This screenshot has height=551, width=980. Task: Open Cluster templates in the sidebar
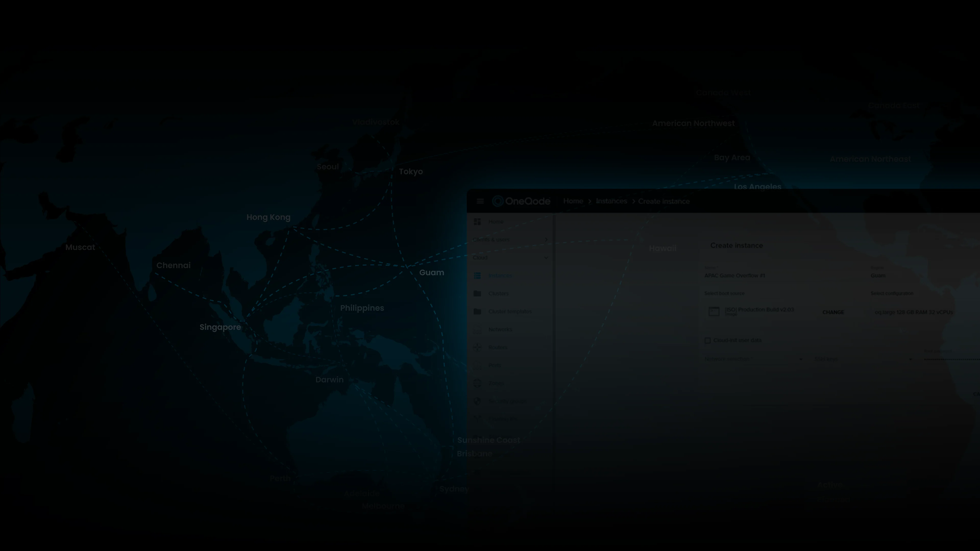[x=510, y=311]
